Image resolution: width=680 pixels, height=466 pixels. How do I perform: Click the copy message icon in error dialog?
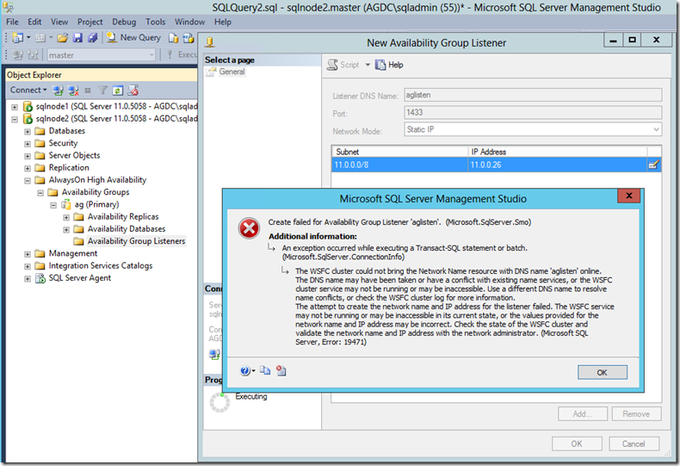[265, 371]
